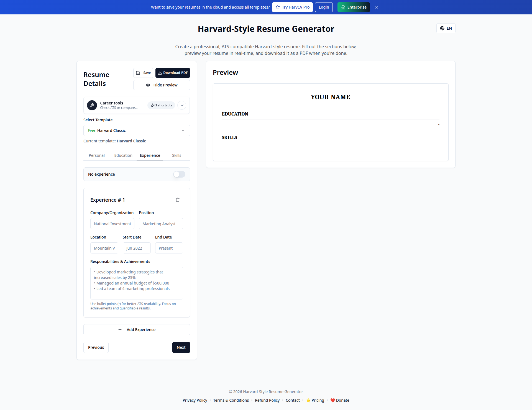Click the Add Experience button
Viewport: 532px width, 410px height.
click(136, 330)
